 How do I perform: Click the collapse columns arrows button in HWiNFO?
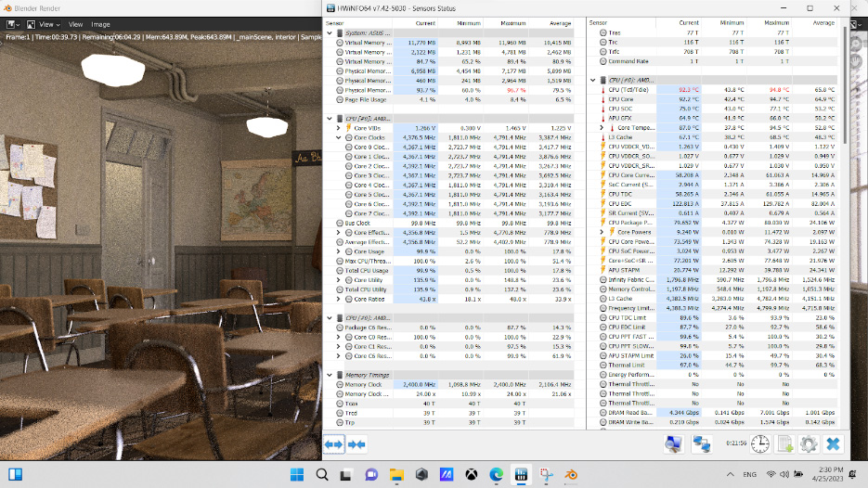click(357, 444)
